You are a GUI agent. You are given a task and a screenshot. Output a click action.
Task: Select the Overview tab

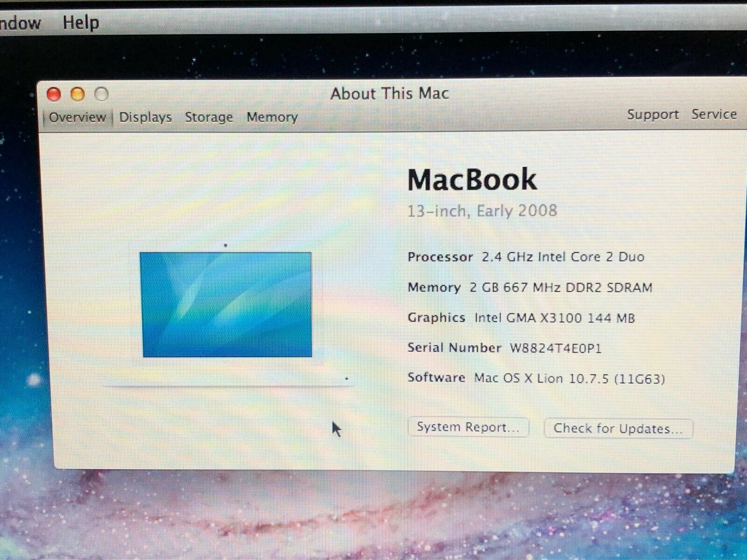tap(78, 117)
